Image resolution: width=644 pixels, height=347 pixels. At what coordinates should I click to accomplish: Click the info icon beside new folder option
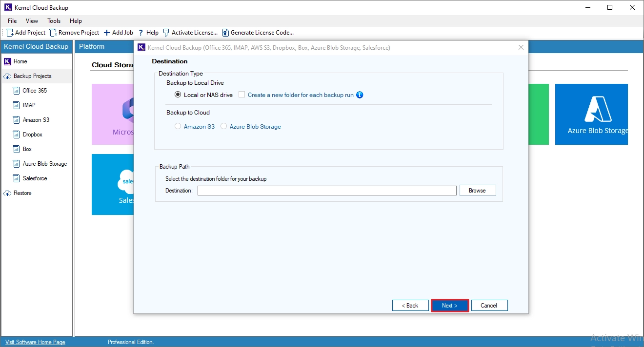click(x=360, y=95)
